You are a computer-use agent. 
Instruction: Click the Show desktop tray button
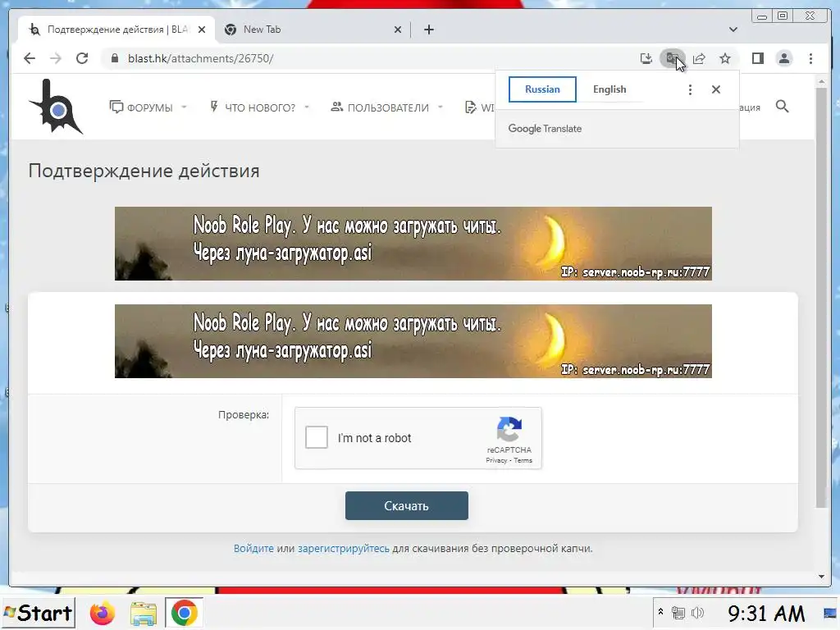[x=832, y=612]
